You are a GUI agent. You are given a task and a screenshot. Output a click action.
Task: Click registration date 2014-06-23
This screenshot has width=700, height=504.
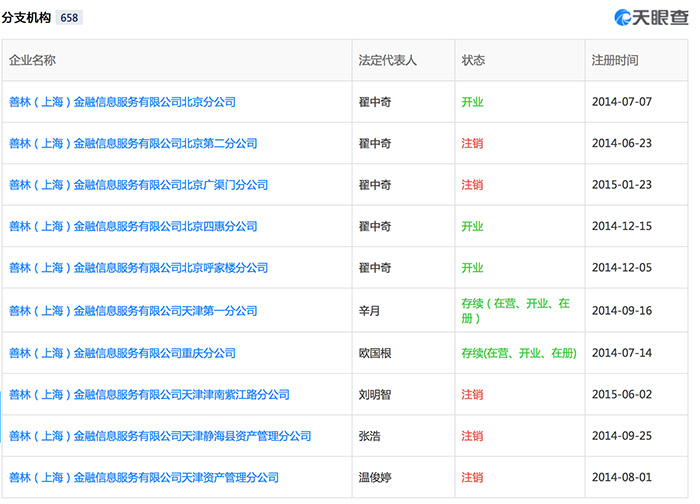pyautogui.click(x=622, y=144)
